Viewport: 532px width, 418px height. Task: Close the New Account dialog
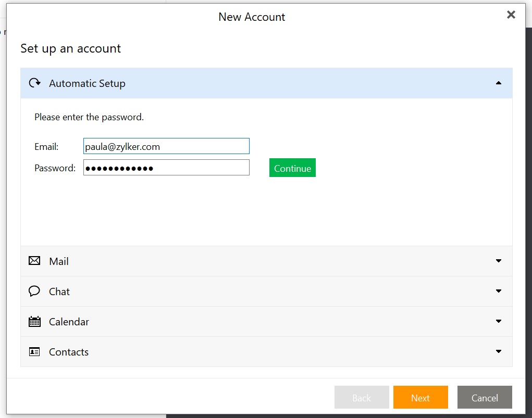coord(511,15)
